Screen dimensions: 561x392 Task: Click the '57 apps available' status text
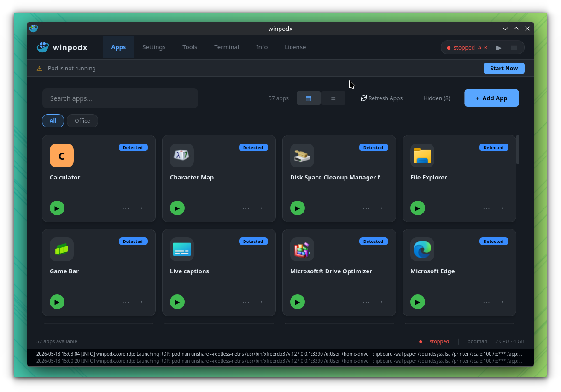tap(57, 341)
